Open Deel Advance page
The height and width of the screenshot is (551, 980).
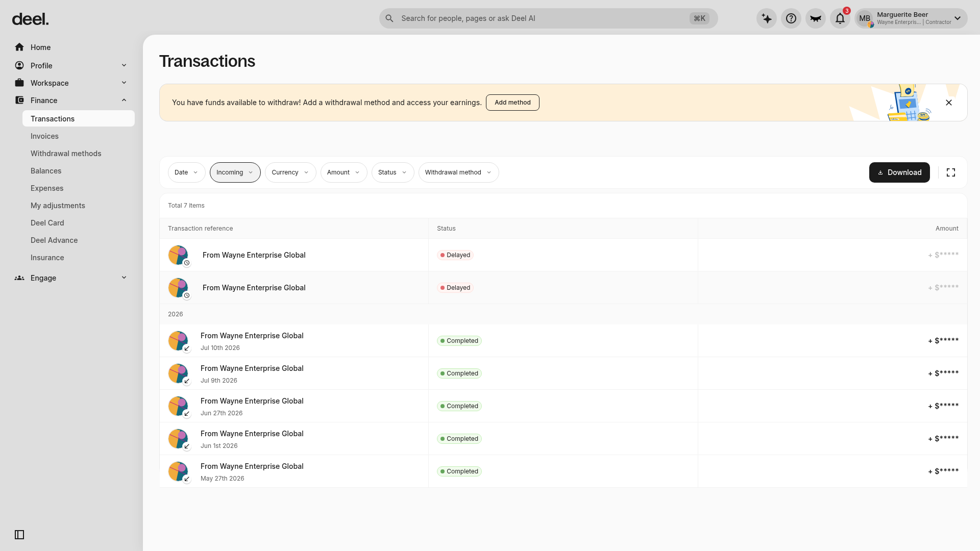coord(54,240)
